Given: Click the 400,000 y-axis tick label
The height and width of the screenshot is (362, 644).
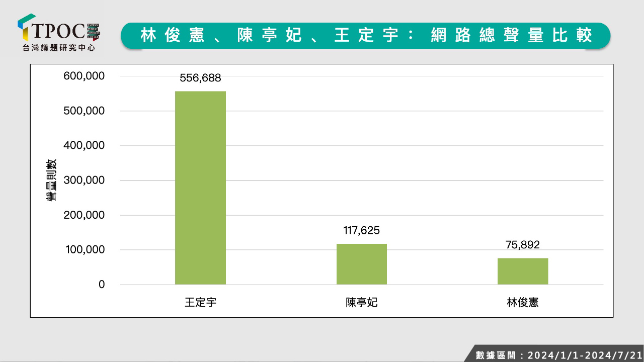Looking at the screenshot, I should [84, 146].
